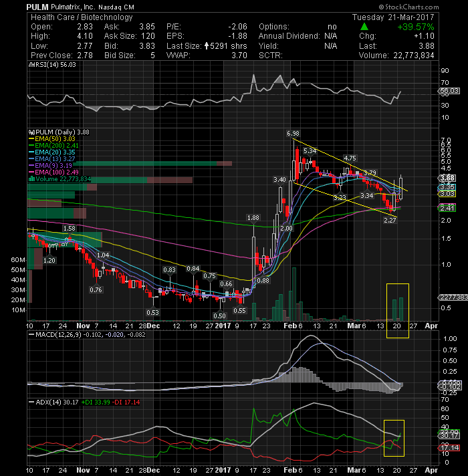468x476 pixels.
Task: Click the 0.50 low price label
Action: pyautogui.click(x=219, y=316)
